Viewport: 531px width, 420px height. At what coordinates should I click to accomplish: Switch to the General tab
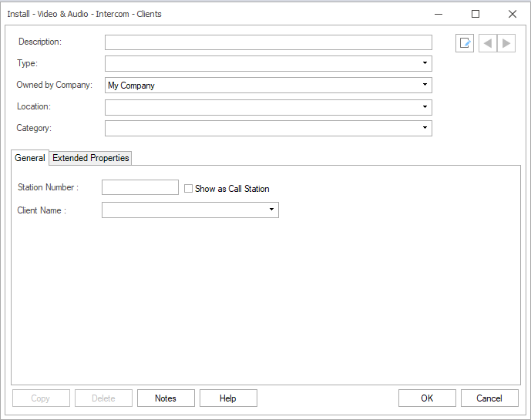(30, 158)
